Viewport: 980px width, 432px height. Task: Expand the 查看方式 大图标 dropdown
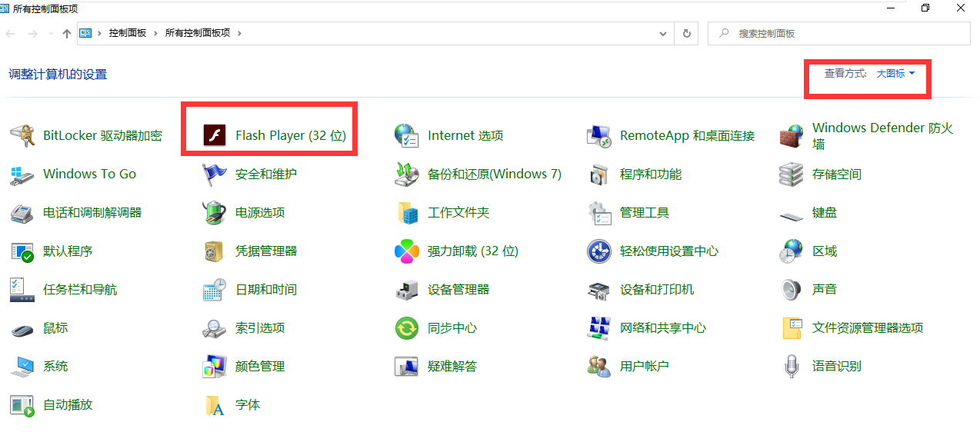(x=896, y=74)
